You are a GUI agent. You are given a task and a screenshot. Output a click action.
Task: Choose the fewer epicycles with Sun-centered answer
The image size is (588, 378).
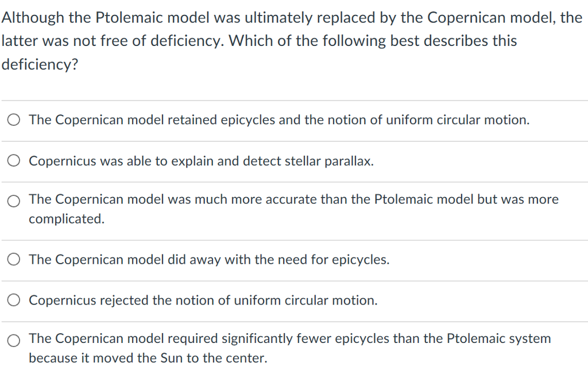(x=13, y=340)
